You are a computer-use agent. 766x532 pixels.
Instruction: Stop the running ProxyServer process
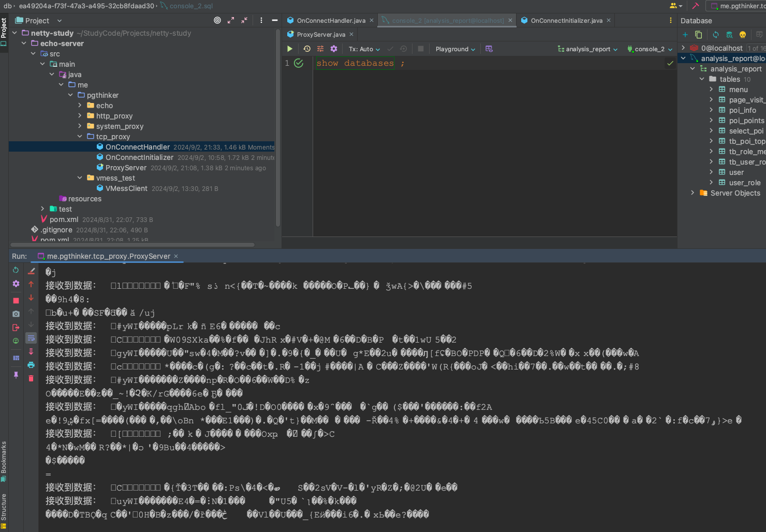[x=16, y=300]
